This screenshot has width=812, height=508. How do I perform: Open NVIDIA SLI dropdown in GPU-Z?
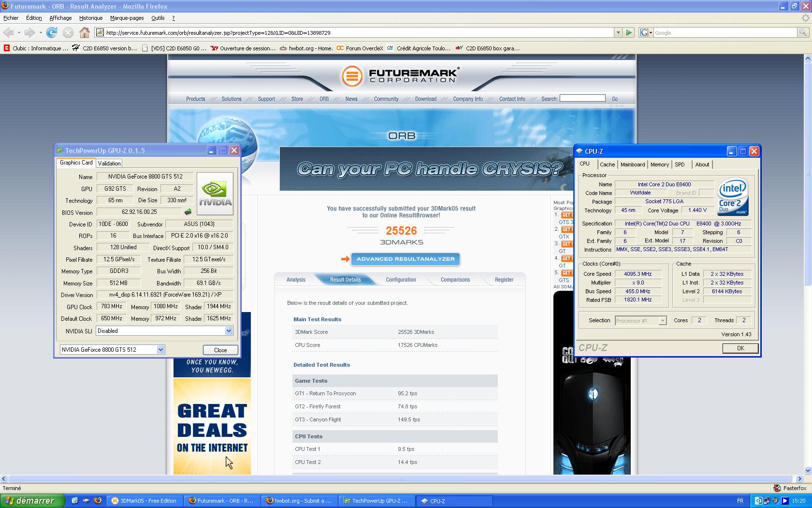click(229, 331)
